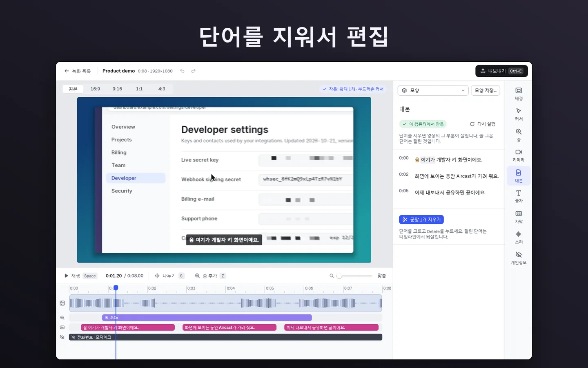Select the 16:9 aspect ratio tab
This screenshot has width=588, height=368.
pyautogui.click(x=95, y=89)
